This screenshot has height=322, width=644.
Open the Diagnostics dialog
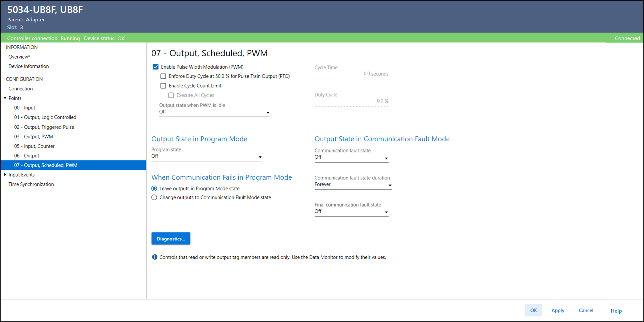tap(171, 239)
